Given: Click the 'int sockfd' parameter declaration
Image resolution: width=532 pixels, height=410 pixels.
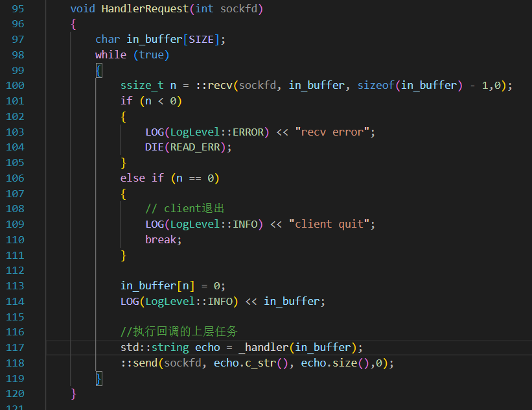Looking at the screenshot, I should coord(226,8).
